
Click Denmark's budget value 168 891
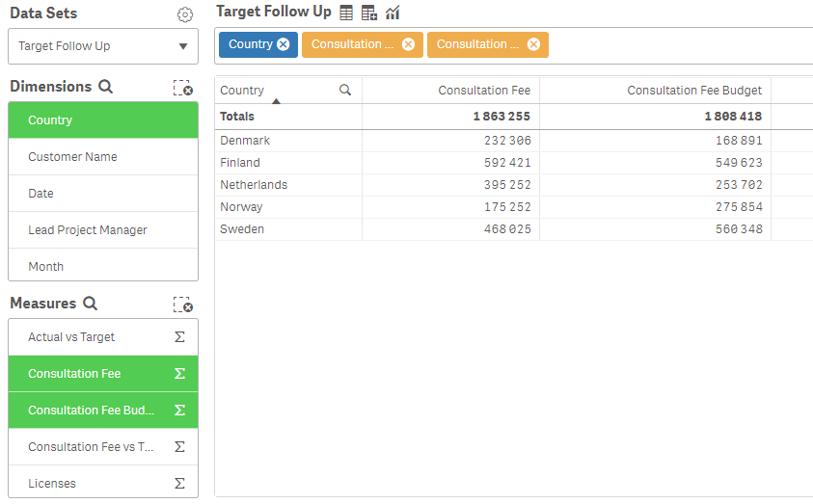point(739,141)
